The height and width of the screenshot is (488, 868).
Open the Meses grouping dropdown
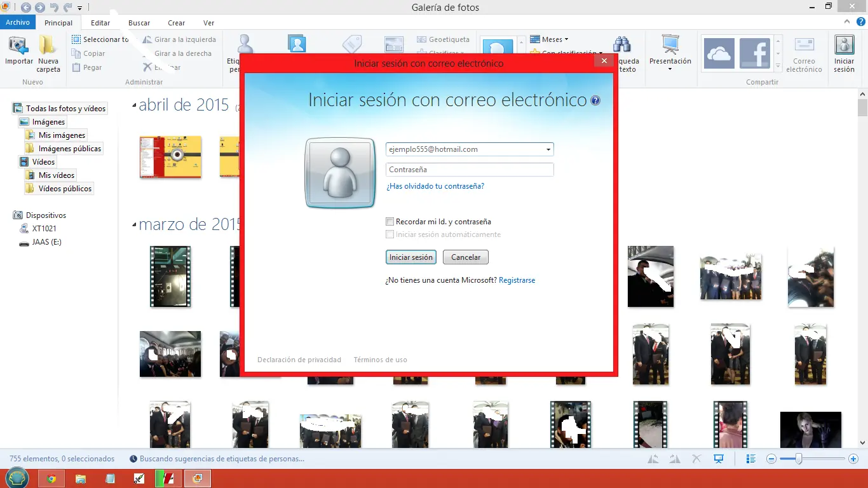coord(550,39)
